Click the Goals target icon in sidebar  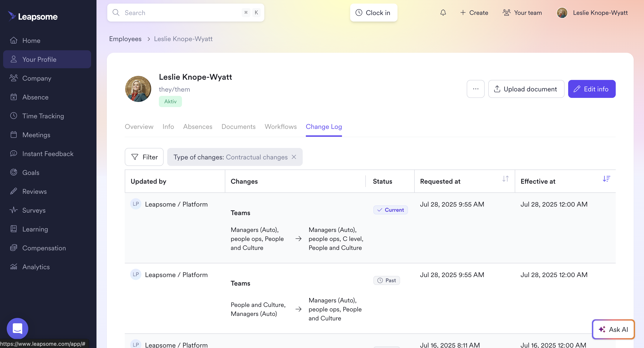pos(13,172)
